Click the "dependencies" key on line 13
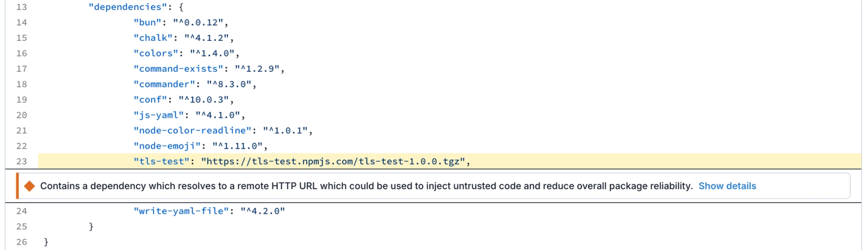 [128, 7]
